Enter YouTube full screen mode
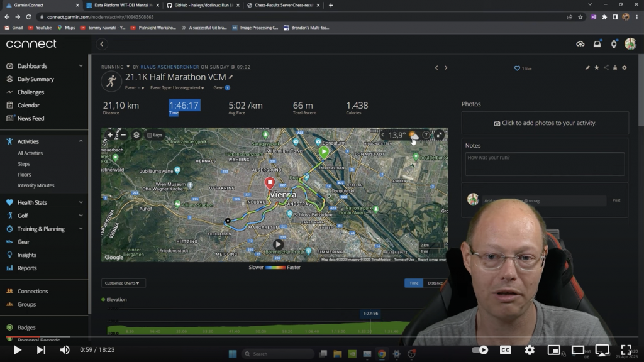Screen dimensions: 644x362 [x=626, y=349]
